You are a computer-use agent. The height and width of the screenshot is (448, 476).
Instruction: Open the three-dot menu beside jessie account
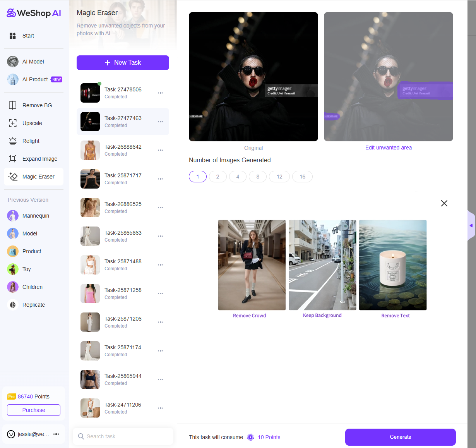click(55, 434)
